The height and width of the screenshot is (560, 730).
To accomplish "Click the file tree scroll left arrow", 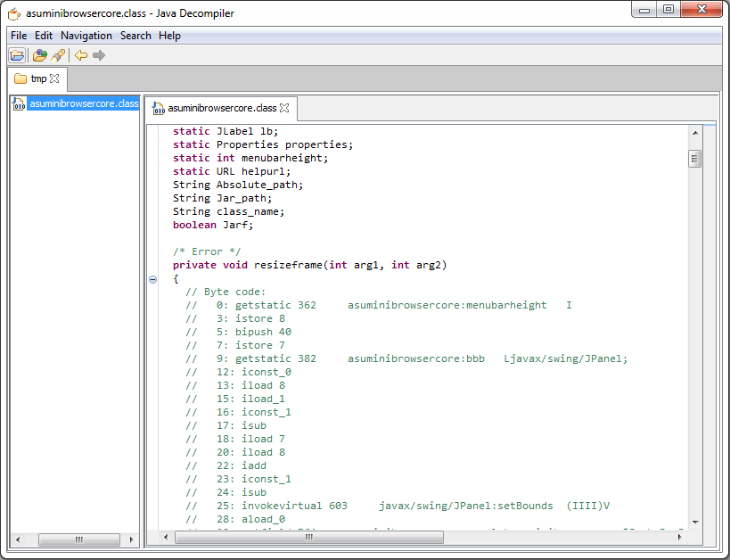I will coord(18,539).
